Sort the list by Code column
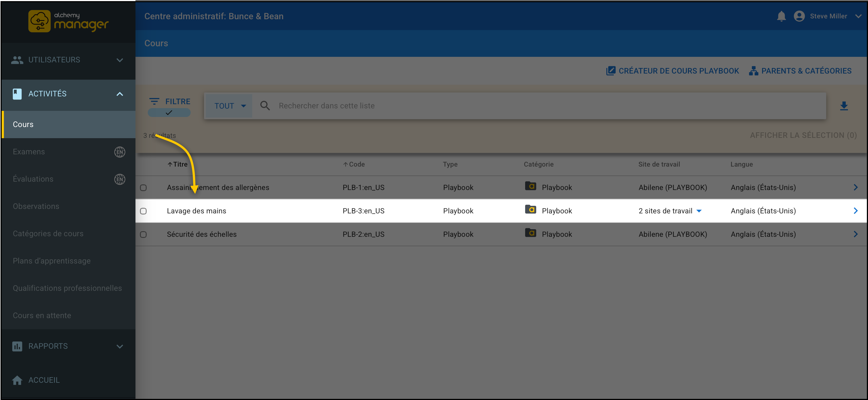The height and width of the screenshot is (400, 868). tap(356, 164)
